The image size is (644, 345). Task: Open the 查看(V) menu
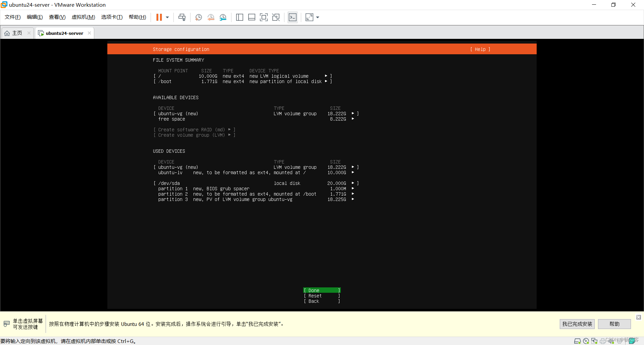tap(57, 17)
